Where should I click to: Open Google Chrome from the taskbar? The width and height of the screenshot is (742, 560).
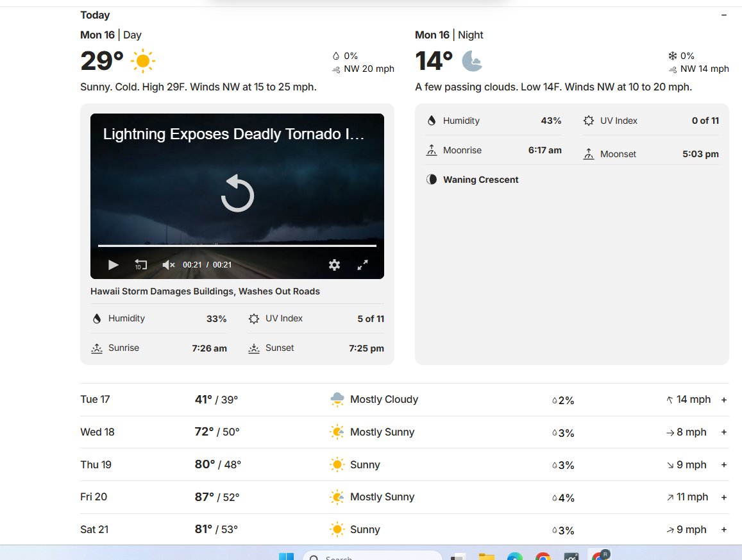coord(543,557)
